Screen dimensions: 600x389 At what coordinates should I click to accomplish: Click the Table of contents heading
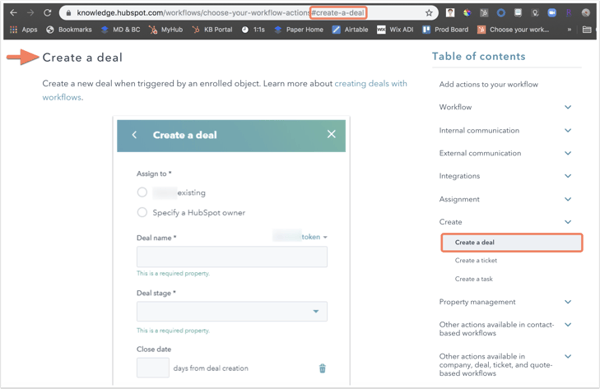[x=479, y=56]
